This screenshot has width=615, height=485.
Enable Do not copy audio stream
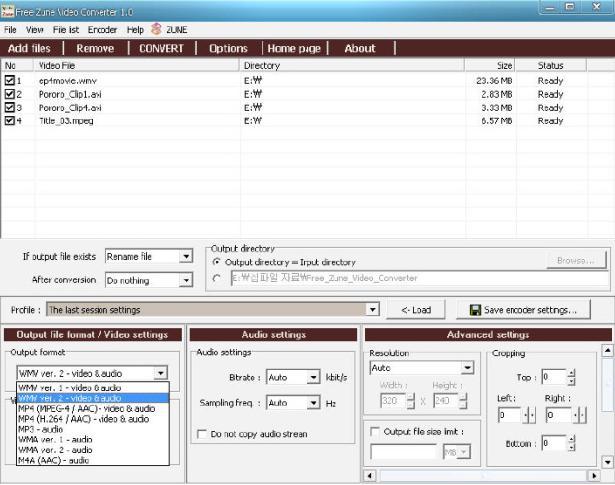202,434
